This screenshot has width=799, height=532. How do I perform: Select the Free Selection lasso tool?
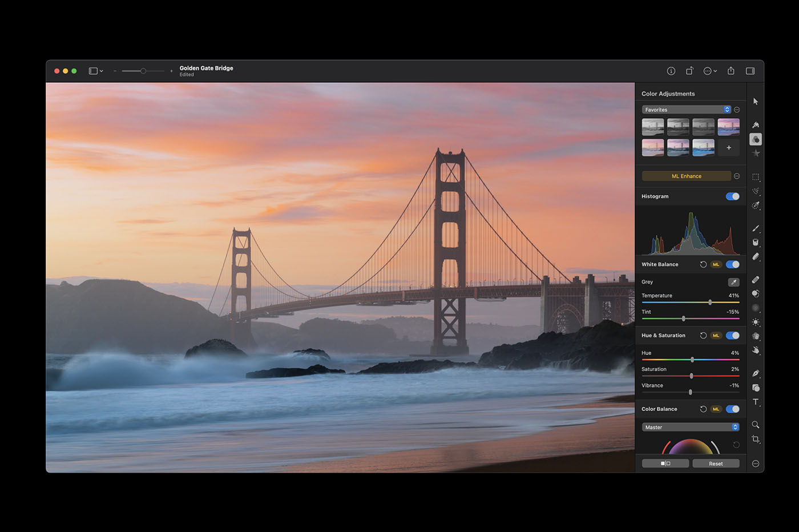(756, 191)
